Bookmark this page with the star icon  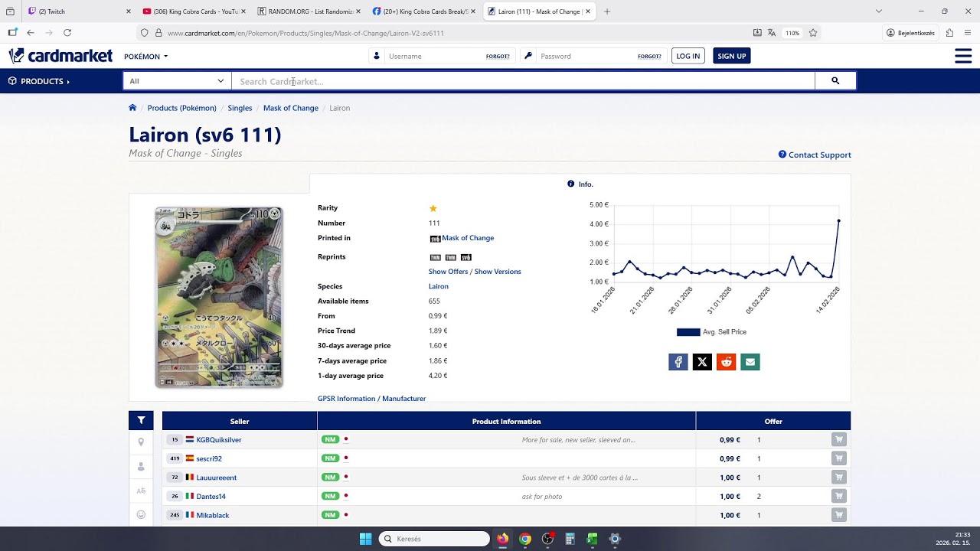(813, 33)
